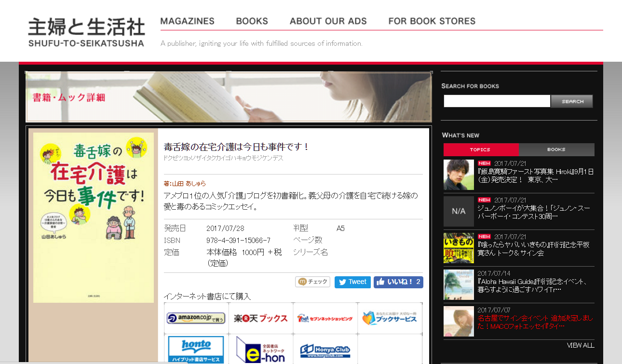This screenshot has height=364, width=622.
Task: Open e-hon store link
Action: [x=261, y=350]
